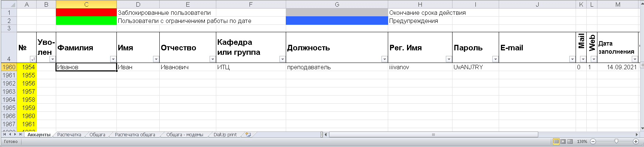Switch to Normal view in status bar
The width and height of the screenshot is (644, 147).
pos(556,141)
